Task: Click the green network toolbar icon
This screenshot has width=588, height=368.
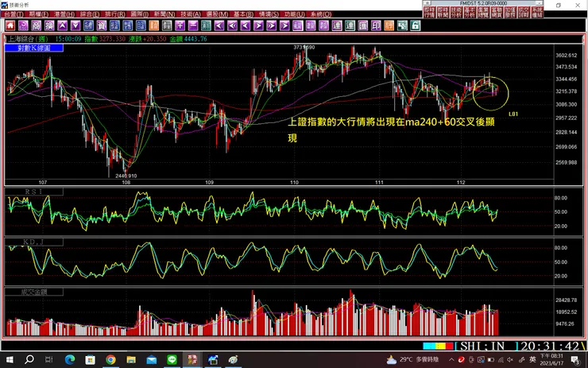Action: pyautogui.click(x=402, y=25)
